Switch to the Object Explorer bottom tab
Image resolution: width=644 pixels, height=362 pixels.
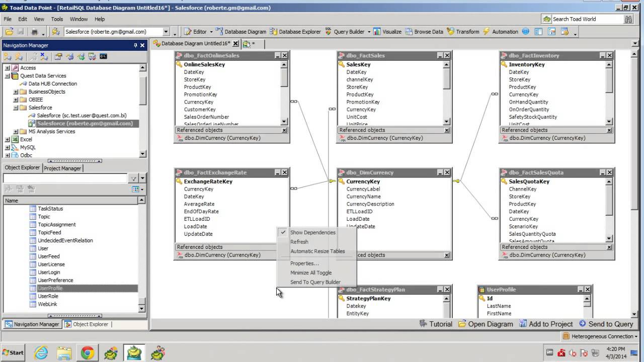(86, 324)
